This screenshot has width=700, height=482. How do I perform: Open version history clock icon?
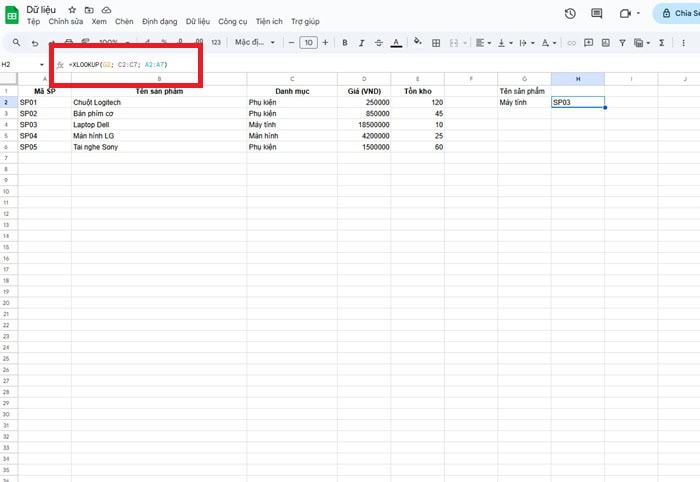[x=570, y=13]
